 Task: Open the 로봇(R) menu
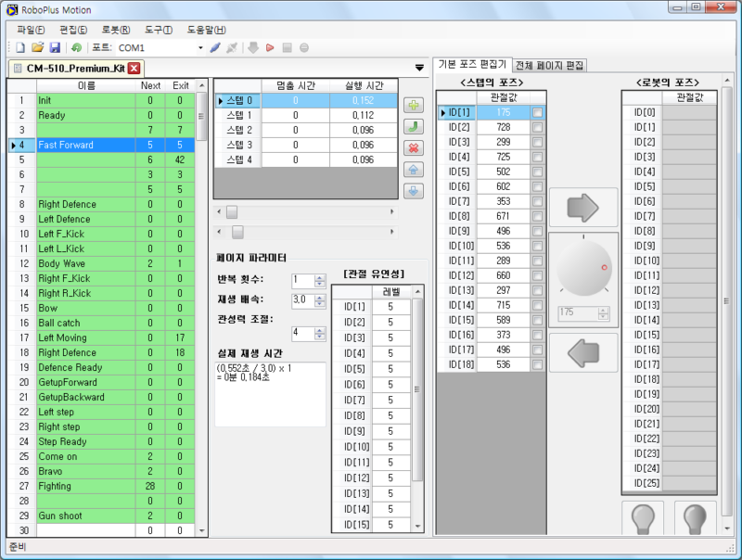(x=116, y=30)
